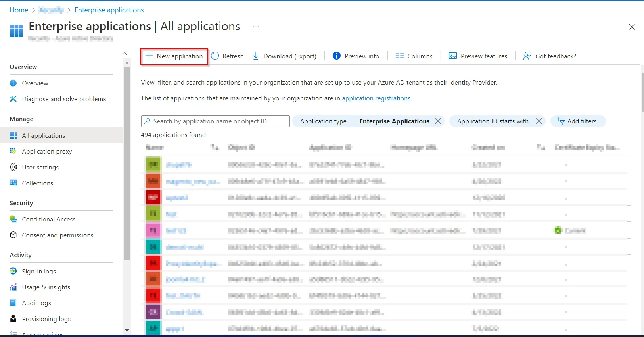Open the Columns chooser
644x337 pixels.
coord(414,56)
